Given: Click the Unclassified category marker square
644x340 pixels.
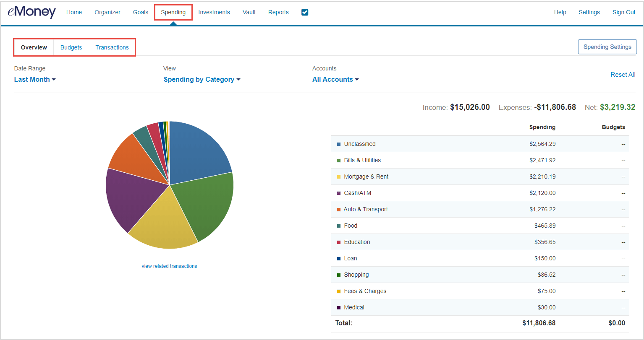Looking at the screenshot, I should coord(338,144).
